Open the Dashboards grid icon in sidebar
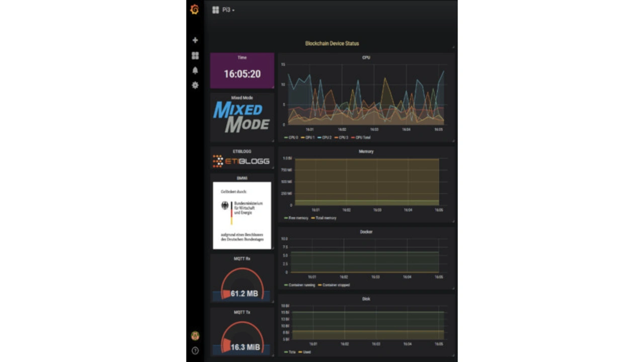The height and width of the screenshot is (362, 644). pos(195,55)
